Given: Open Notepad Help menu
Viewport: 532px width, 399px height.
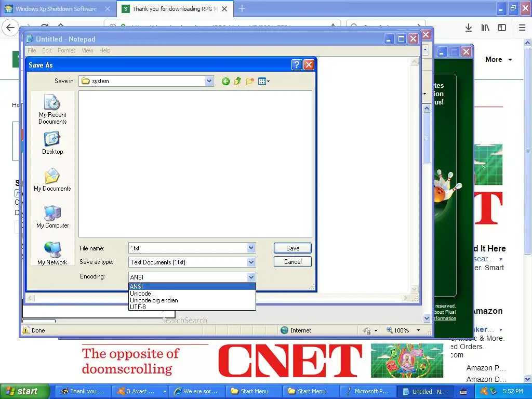Looking at the screenshot, I should [x=105, y=50].
